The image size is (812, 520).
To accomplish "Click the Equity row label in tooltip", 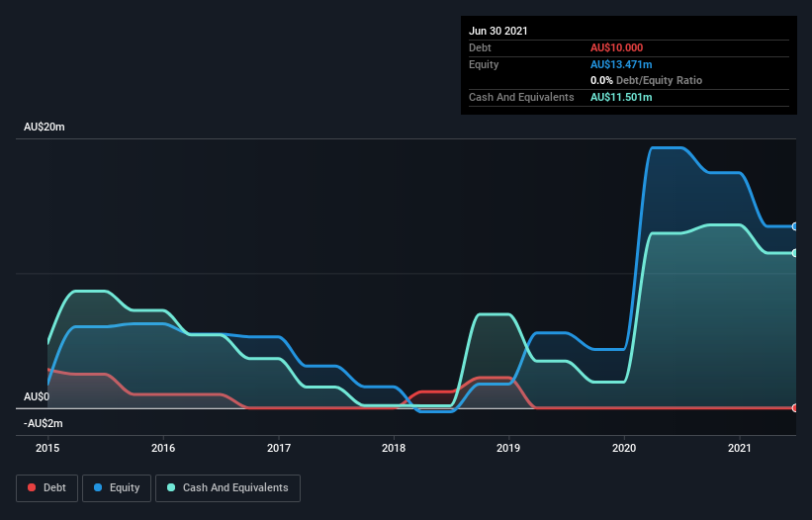I will point(484,64).
